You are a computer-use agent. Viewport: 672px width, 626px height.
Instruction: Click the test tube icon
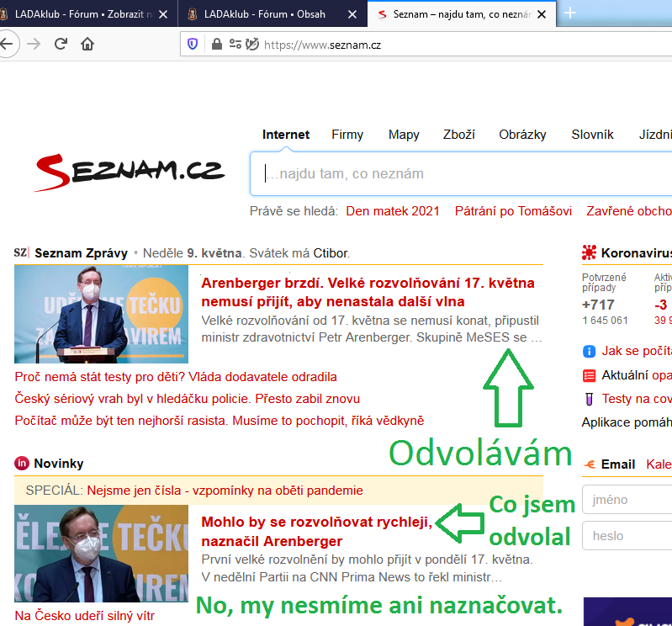[x=590, y=399]
